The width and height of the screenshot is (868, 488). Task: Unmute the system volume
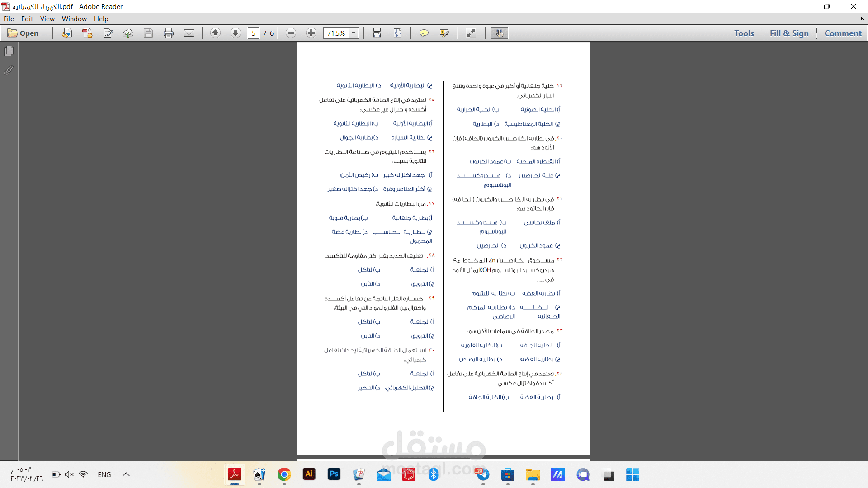(69, 474)
